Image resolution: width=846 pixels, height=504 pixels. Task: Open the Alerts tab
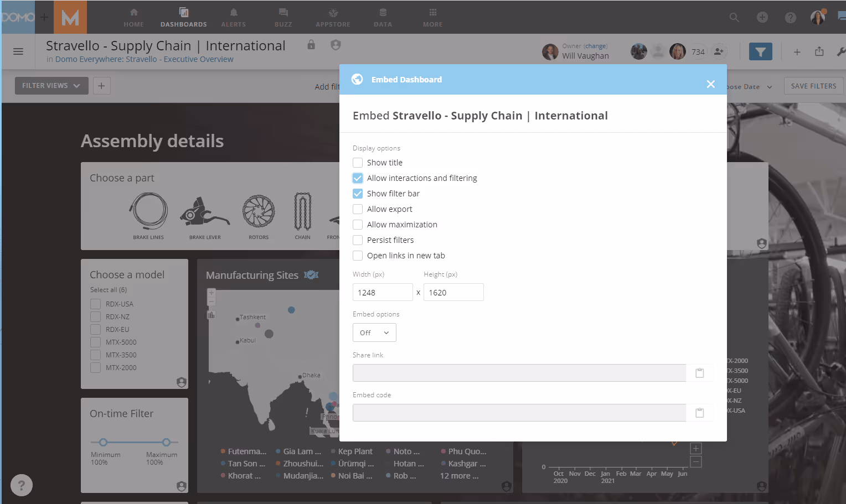[234, 18]
